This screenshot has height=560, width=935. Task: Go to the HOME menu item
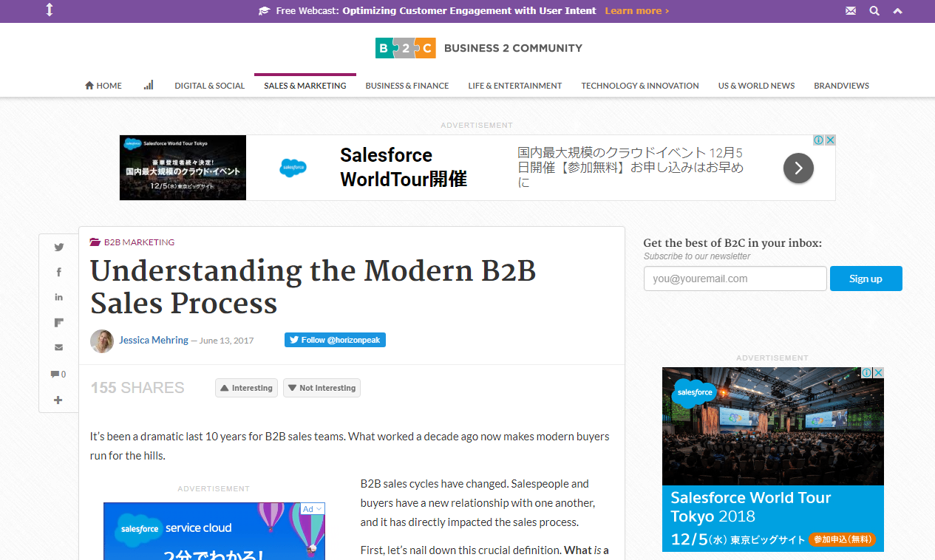point(103,86)
